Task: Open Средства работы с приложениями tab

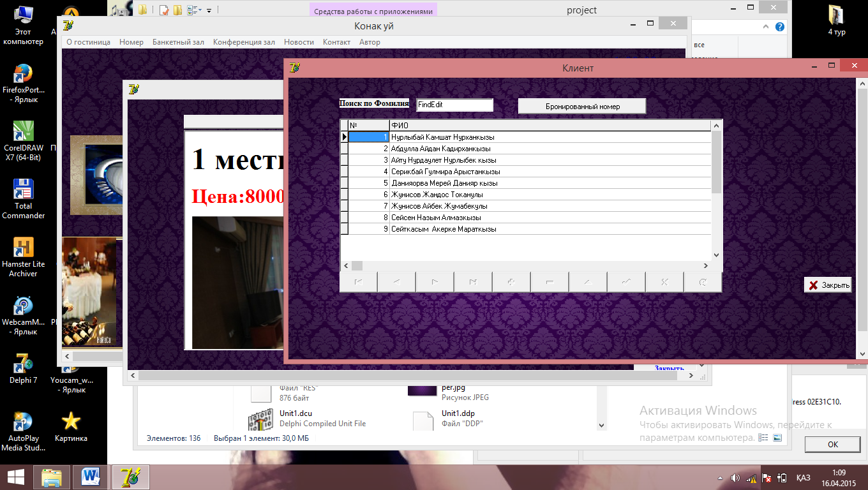Action: click(x=373, y=11)
